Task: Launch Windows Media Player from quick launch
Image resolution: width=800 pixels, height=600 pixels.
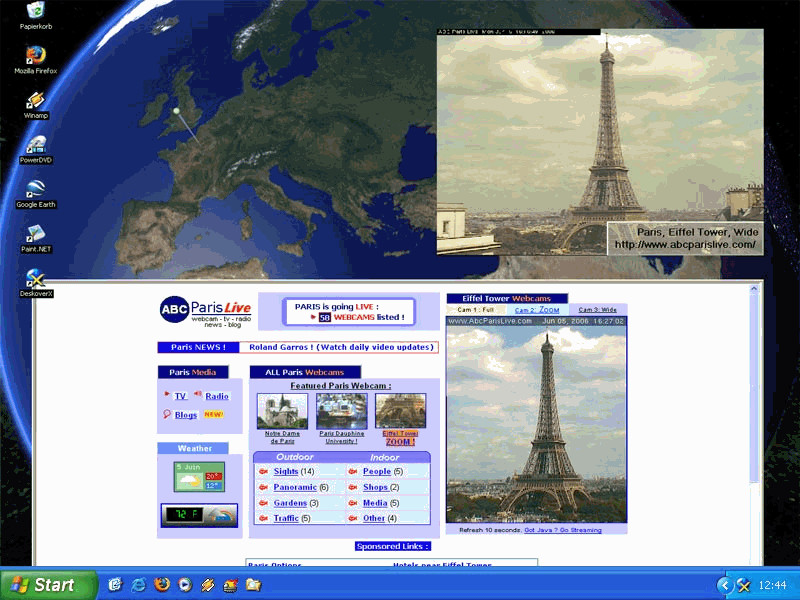Action: [185, 584]
